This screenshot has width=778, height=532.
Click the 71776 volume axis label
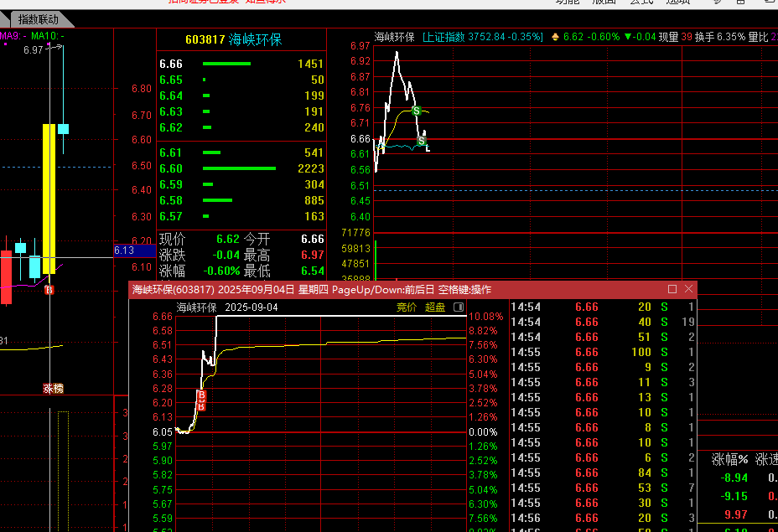pos(355,233)
